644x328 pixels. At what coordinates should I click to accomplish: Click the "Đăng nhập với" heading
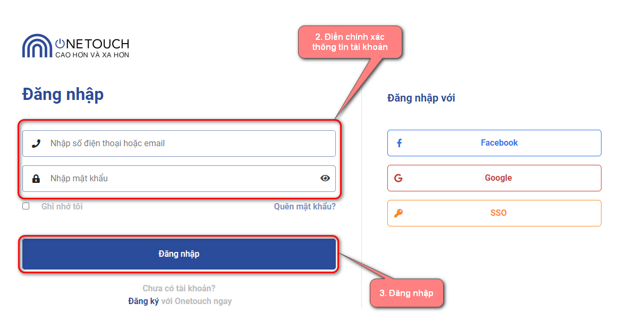click(421, 98)
